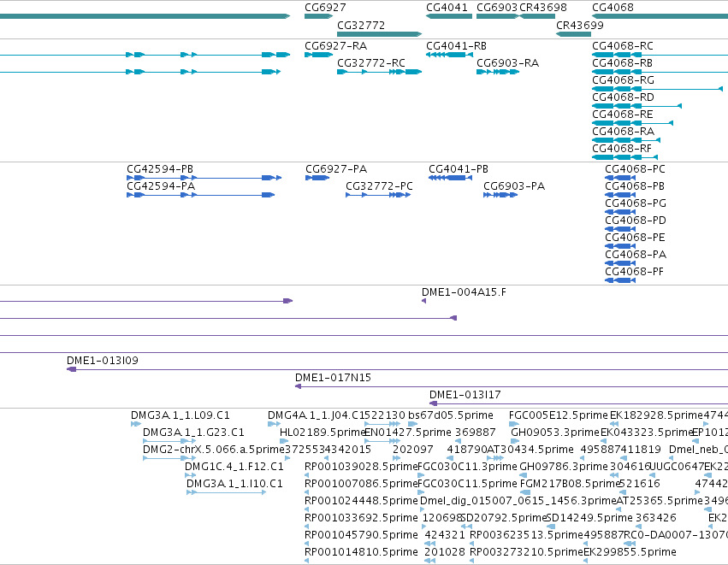The height and width of the screenshot is (565, 728).
Task: Click the CR43698 gene feature
Action: click(537, 16)
